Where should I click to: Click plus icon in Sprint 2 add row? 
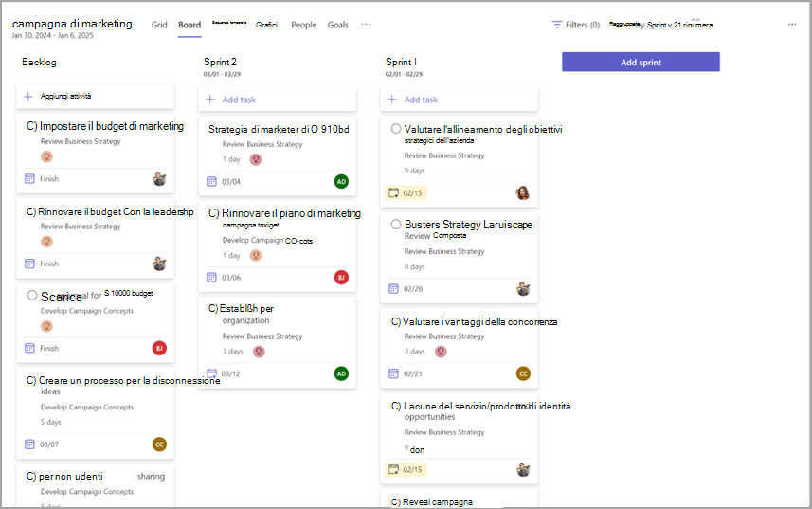click(210, 99)
